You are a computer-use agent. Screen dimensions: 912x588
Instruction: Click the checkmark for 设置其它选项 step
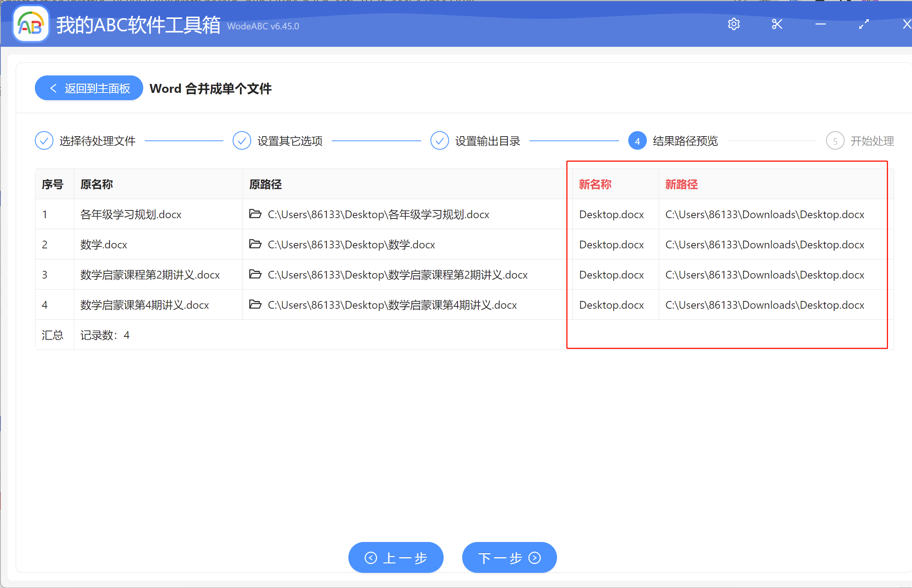tap(242, 140)
